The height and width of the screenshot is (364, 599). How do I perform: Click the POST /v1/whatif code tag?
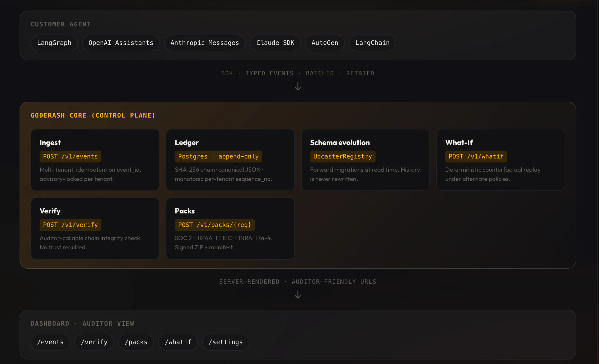point(476,156)
